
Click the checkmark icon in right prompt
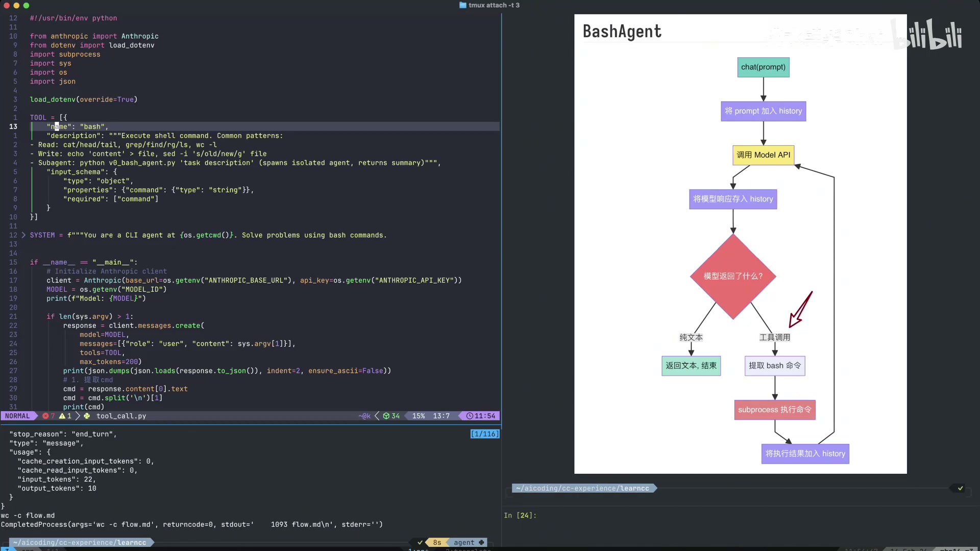tap(960, 488)
